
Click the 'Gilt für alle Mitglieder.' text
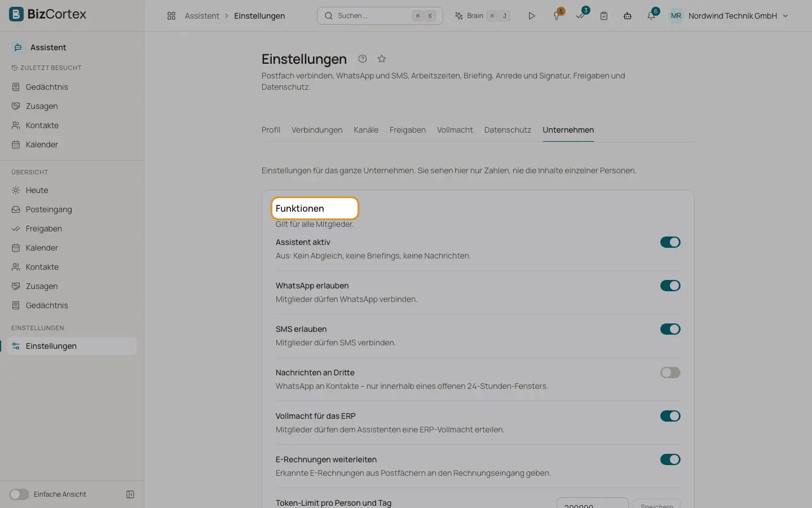coord(315,224)
